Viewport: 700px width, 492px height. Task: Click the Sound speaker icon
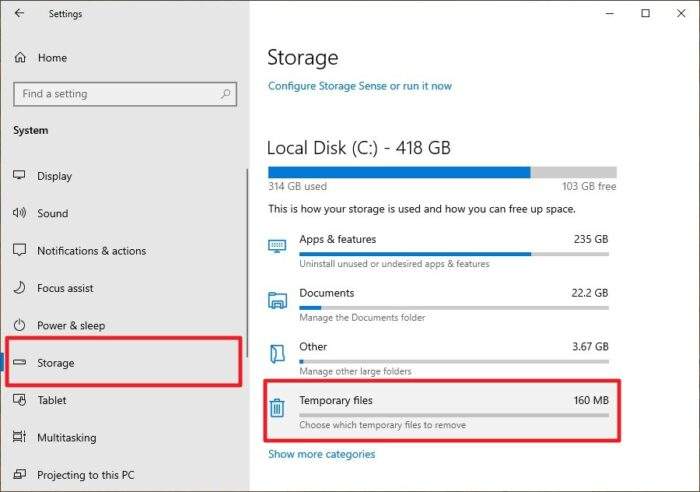pyautogui.click(x=19, y=213)
